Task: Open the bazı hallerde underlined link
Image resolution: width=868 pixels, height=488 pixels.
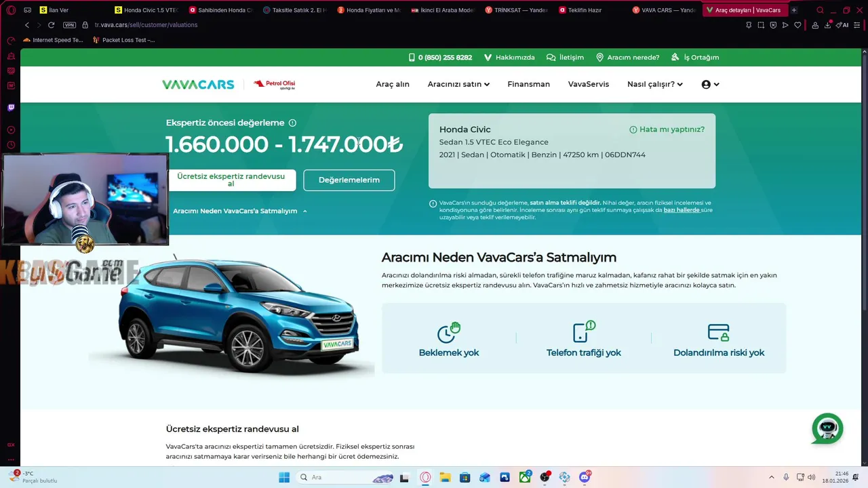Action: tap(682, 210)
